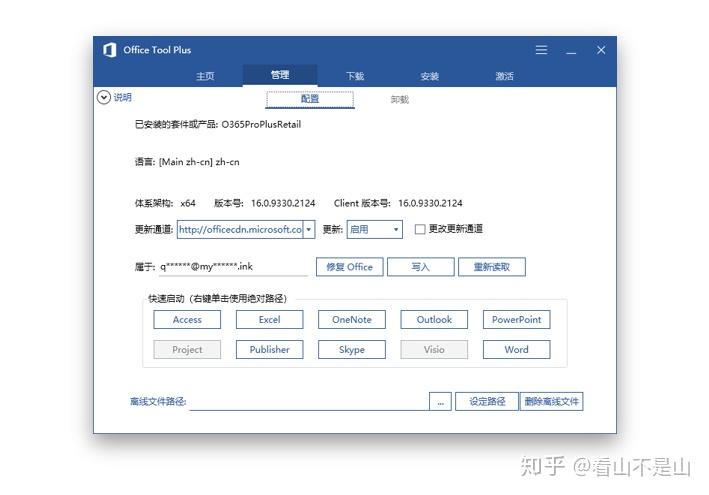Close the Office Tool Plus window
Viewport: 709px width, 495px height.
[x=601, y=50]
